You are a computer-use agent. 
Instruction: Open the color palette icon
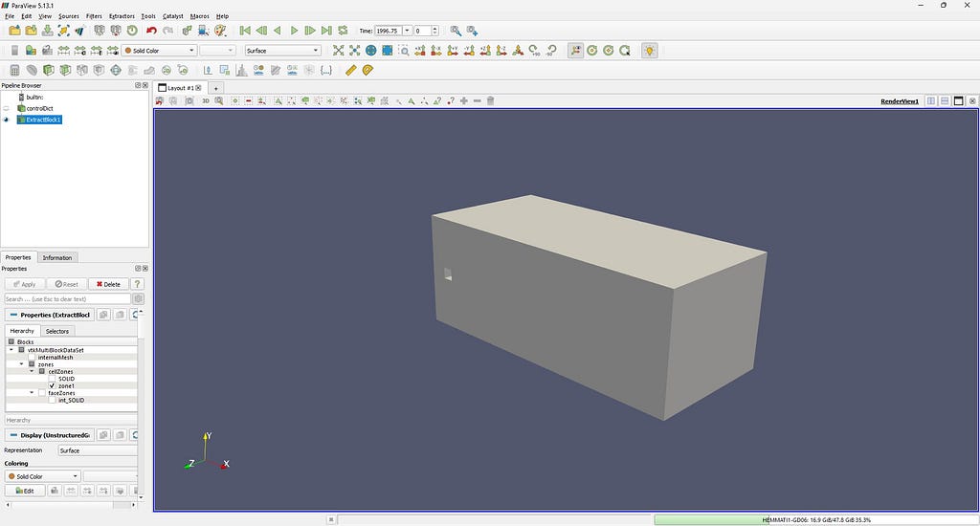coord(220,31)
